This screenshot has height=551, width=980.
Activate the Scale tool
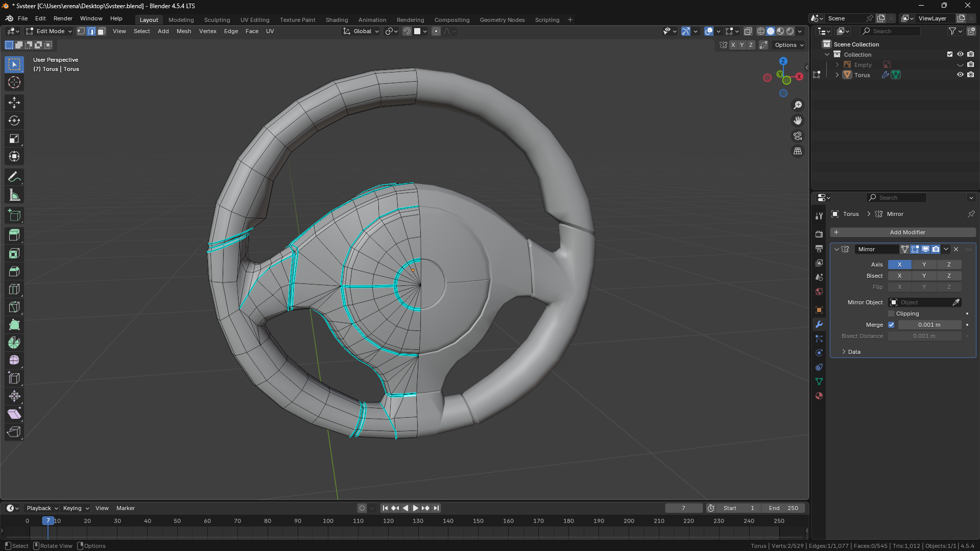[x=14, y=138]
